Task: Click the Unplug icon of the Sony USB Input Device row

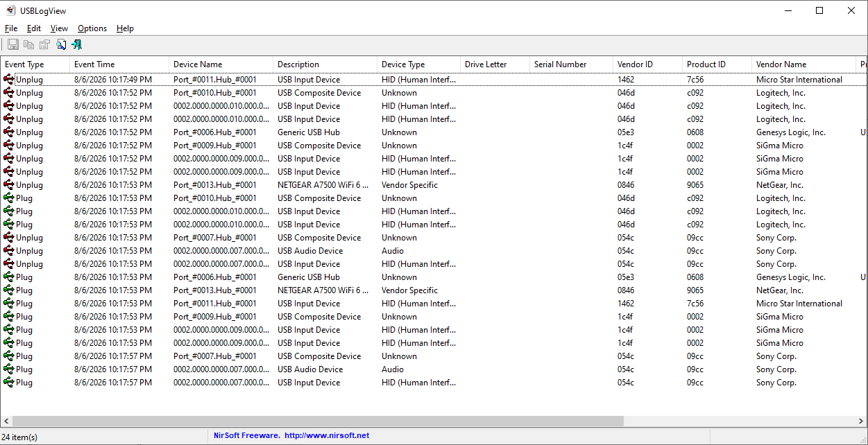Action: [x=8, y=264]
